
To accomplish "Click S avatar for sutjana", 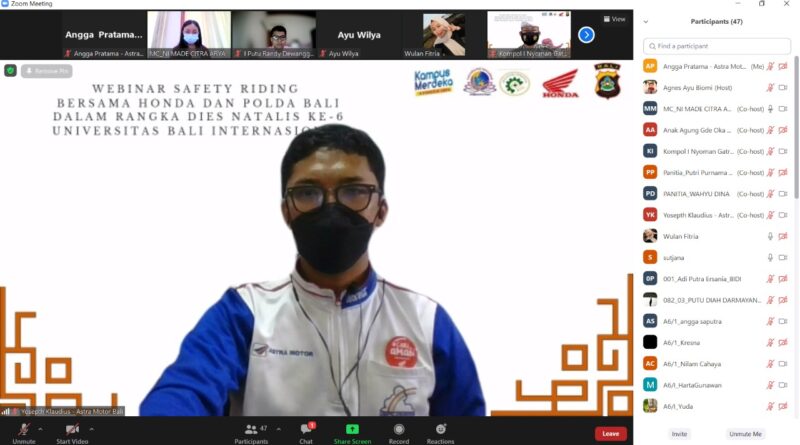I will [650, 258].
